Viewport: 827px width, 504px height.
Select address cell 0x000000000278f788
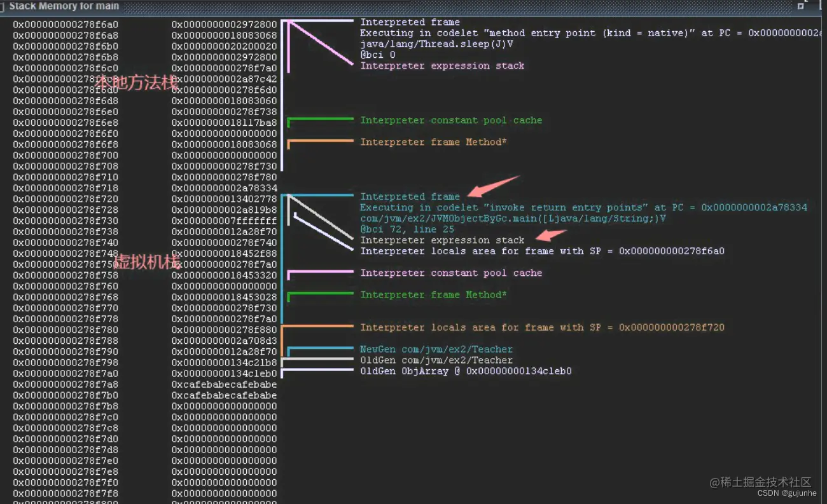[66, 341]
